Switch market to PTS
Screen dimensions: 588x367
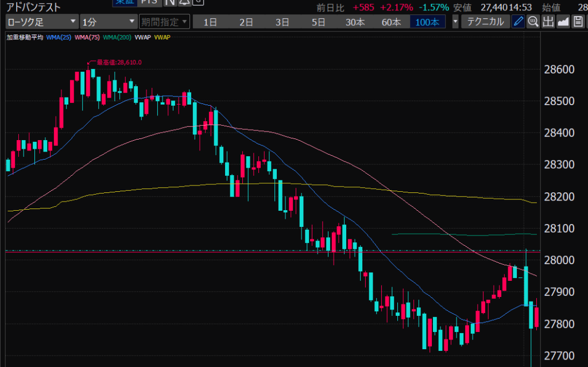tap(148, 2)
